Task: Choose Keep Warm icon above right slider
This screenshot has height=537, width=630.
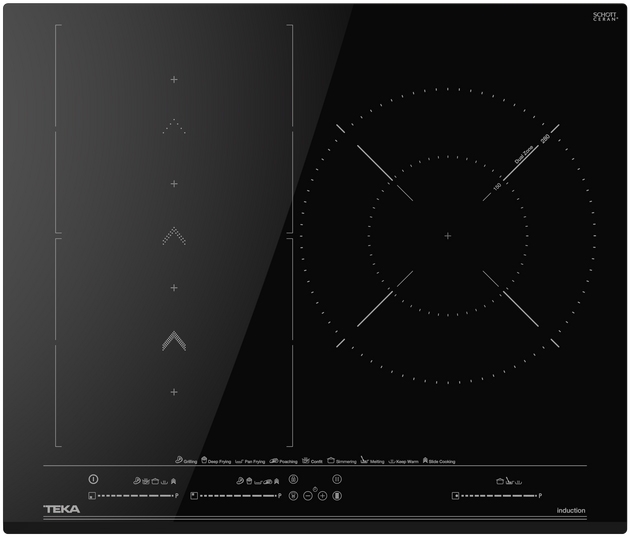Action: click(518, 482)
